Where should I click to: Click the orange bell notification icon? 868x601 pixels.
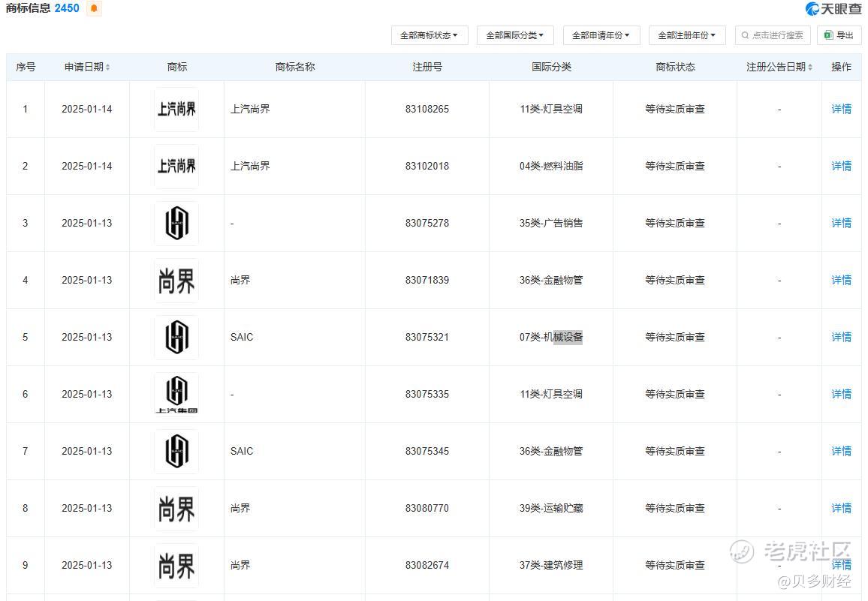pyautogui.click(x=94, y=8)
